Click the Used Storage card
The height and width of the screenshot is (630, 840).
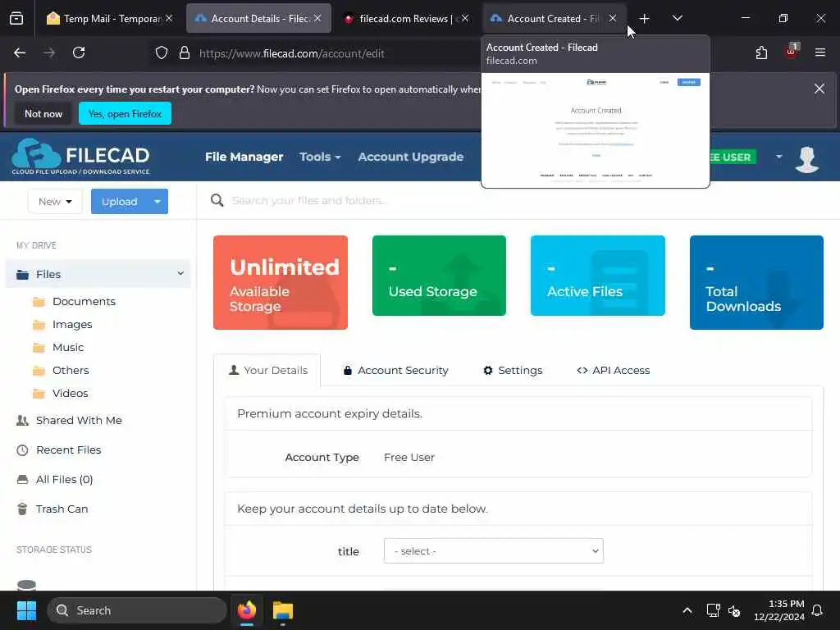(x=439, y=276)
